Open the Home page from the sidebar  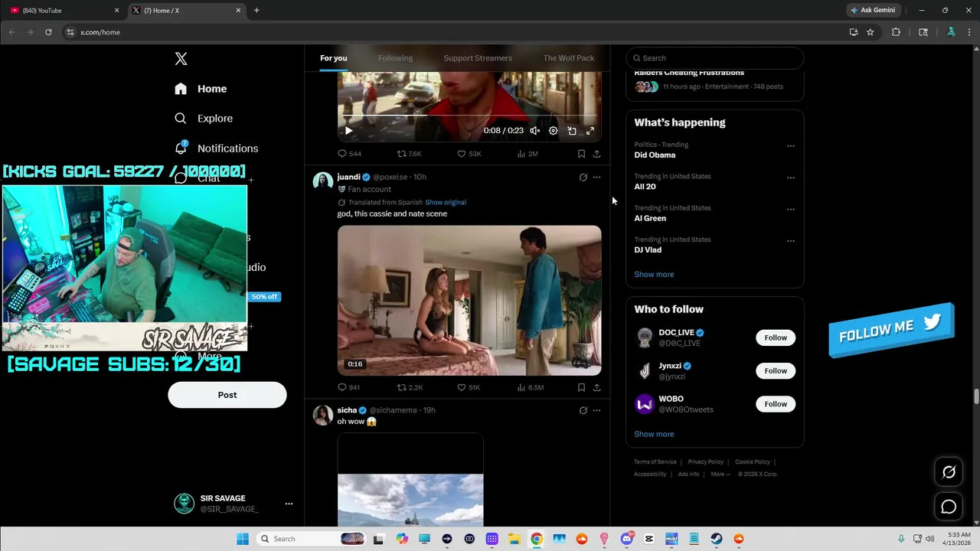[x=201, y=89]
